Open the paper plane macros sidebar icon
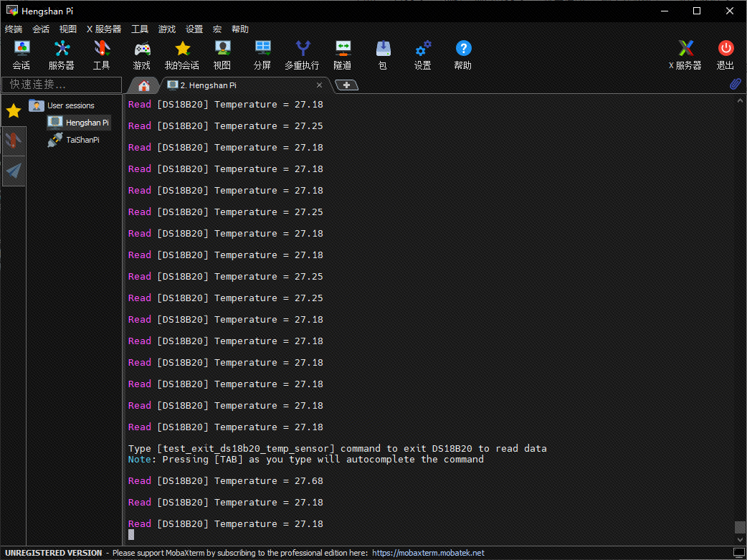Screen dimensions: 747x560 [x=14, y=171]
